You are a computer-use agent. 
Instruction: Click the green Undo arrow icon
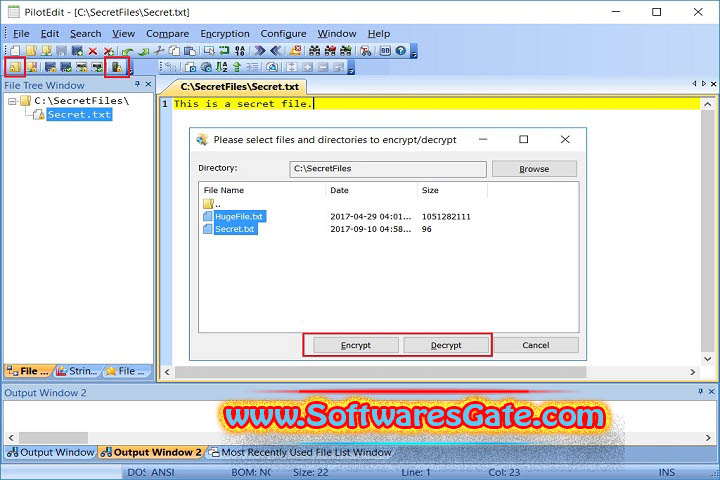click(128, 51)
